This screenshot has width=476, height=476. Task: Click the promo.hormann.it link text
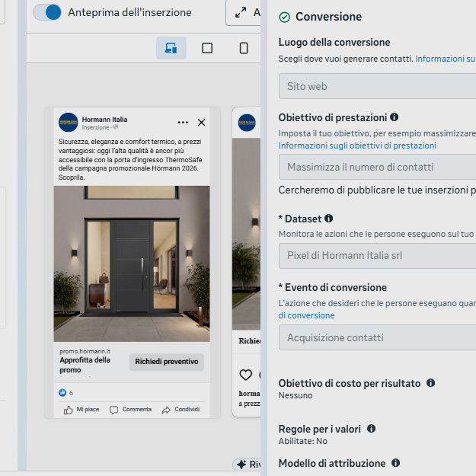click(85, 351)
